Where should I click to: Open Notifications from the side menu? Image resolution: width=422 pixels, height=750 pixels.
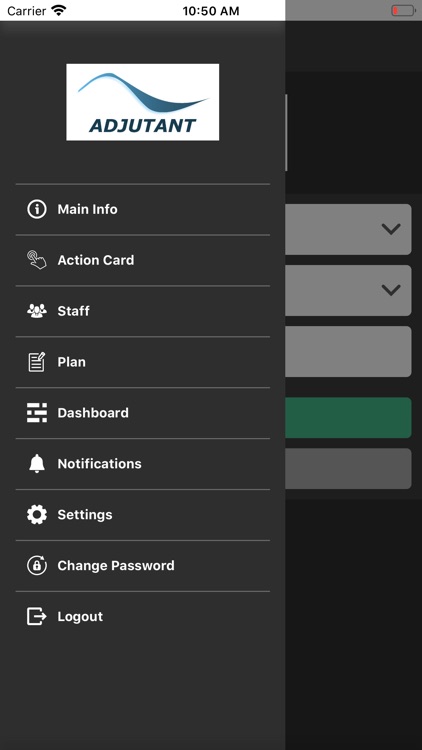(x=143, y=463)
